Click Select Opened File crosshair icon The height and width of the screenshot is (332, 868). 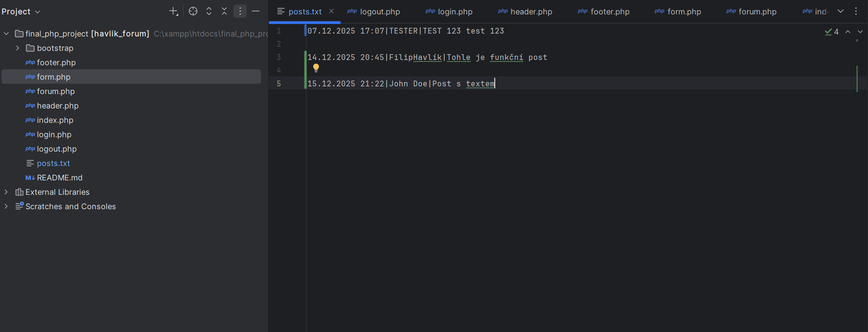(x=193, y=11)
